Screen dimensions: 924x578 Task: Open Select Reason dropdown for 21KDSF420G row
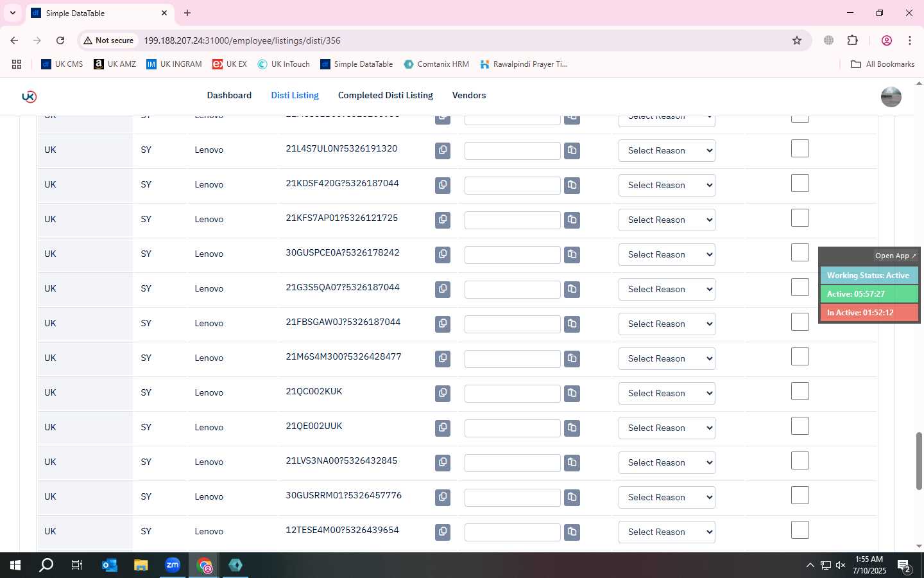point(667,185)
